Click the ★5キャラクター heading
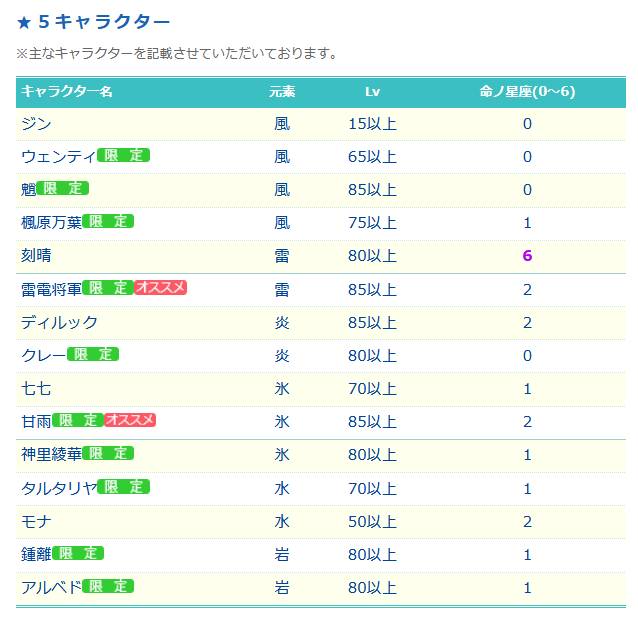The image size is (638, 626). (93, 22)
